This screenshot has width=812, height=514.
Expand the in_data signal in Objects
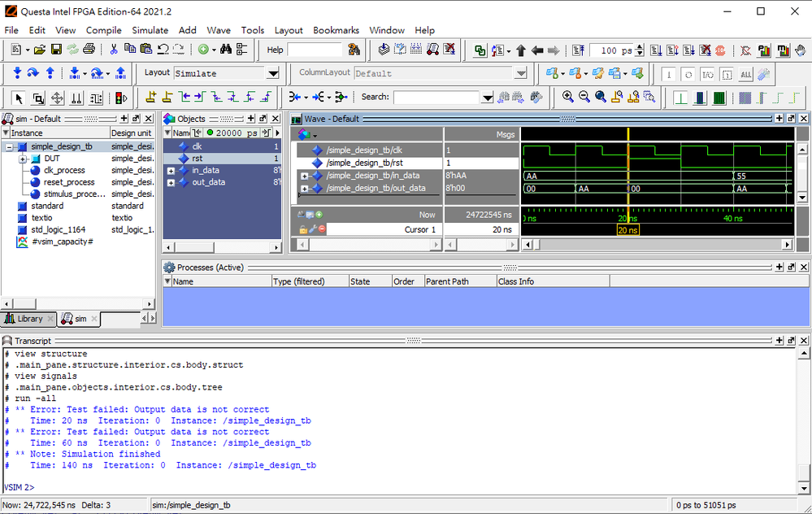[x=171, y=171]
